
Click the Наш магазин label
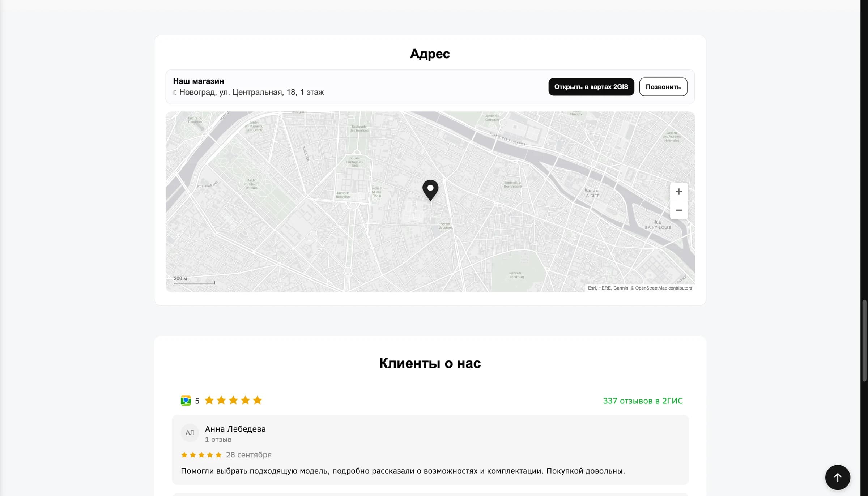[198, 81]
